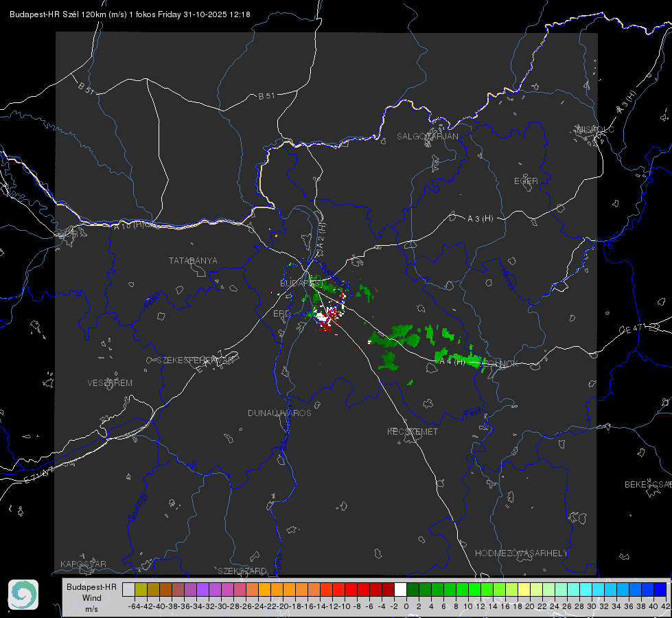Click the A 4 (H) road label
Viewport: 672px width, 618px height.
(x=452, y=362)
